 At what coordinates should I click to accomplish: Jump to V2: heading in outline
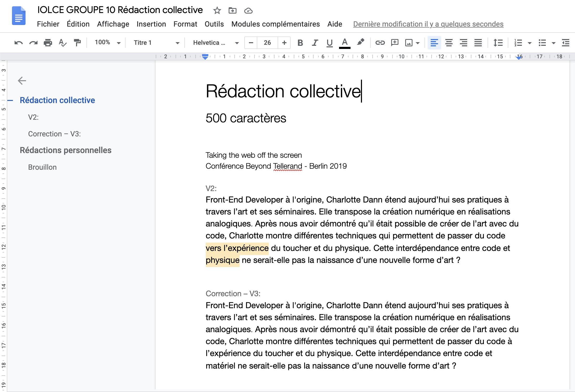point(33,117)
